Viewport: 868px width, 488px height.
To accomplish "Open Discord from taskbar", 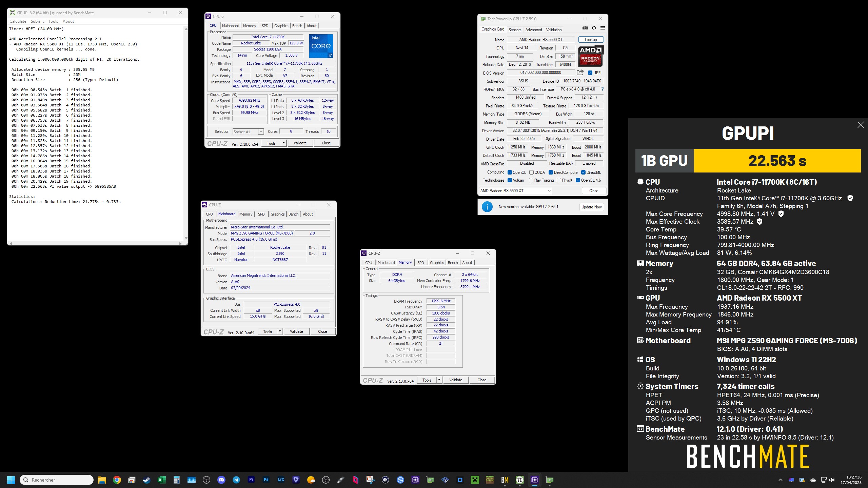I will 221,480.
